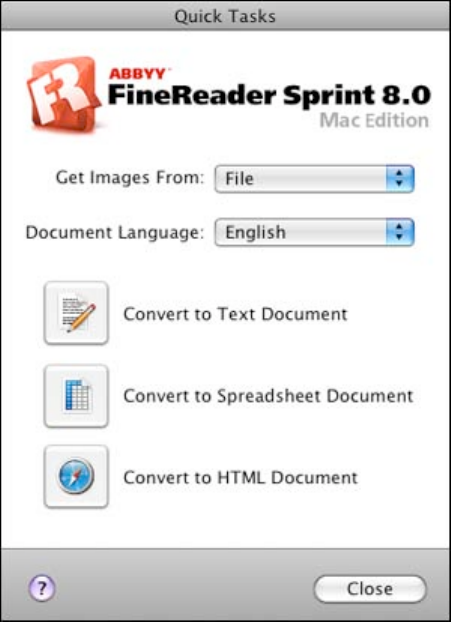Click the Convert to Text Document pencil icon
Screen dimensions: 451x622
[76, 313]
